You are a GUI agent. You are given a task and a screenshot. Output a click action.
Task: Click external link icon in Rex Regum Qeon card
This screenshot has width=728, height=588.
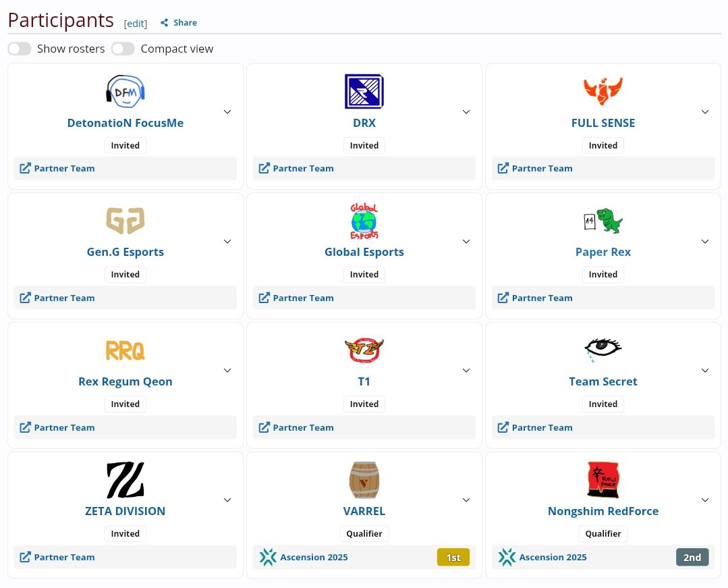tap(25, 427)
